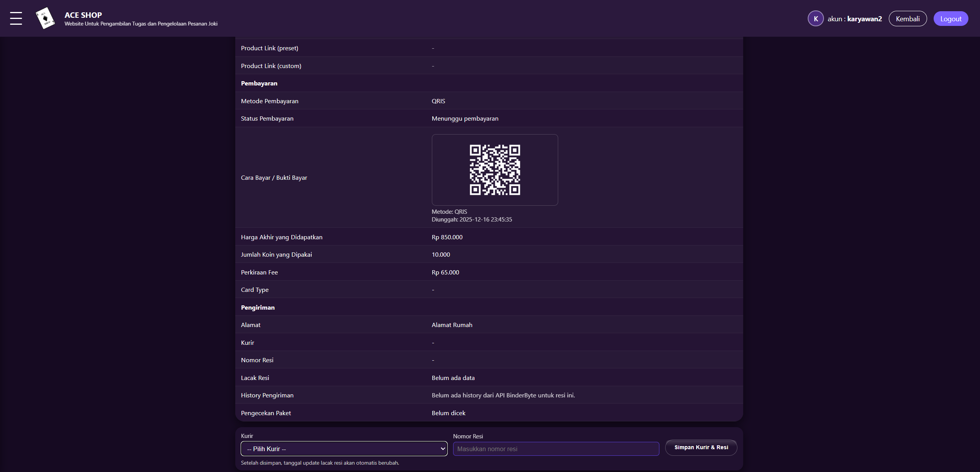This screenshot has width=980, height=472.
Task: Click Simpan Kurir & Resi button
Action: pyautogui.click(x=701, y=447)
